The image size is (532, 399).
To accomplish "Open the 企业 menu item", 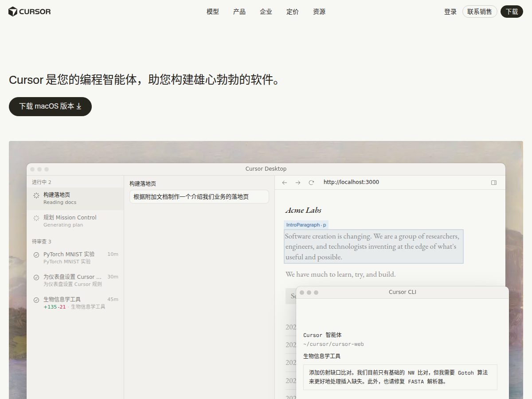I will tap(266, 12).
